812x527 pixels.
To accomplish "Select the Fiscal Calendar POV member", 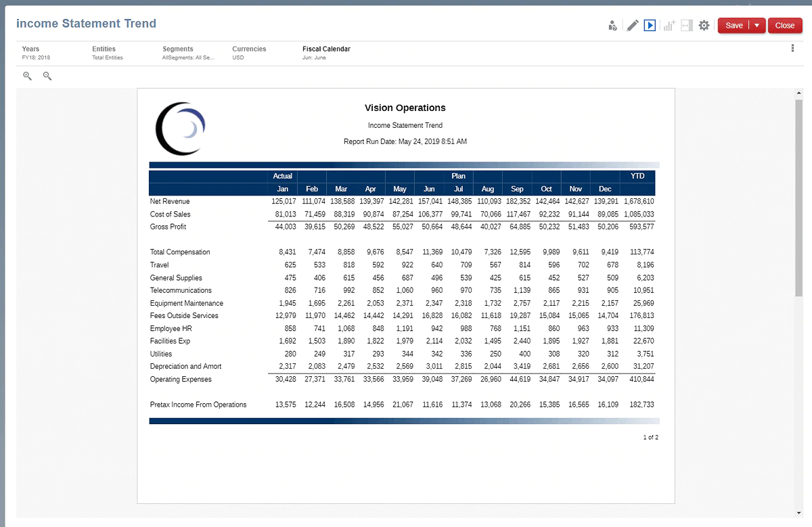I will tap(326, 53).
